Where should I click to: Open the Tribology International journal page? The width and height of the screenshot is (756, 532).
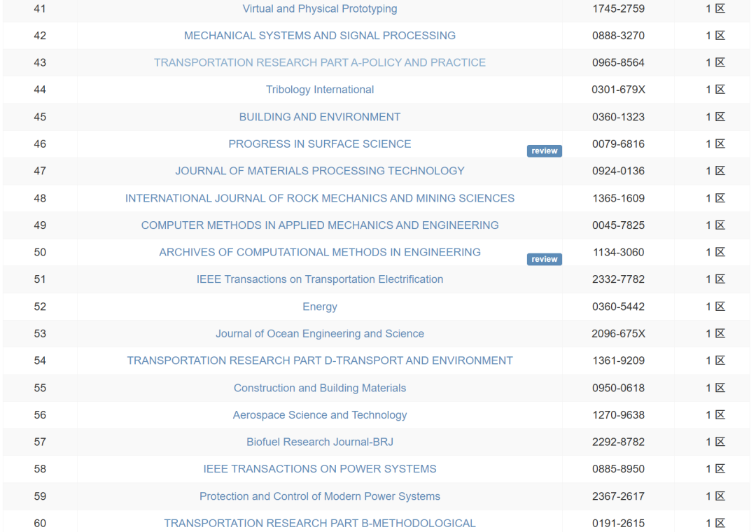[x=320, y=90]
